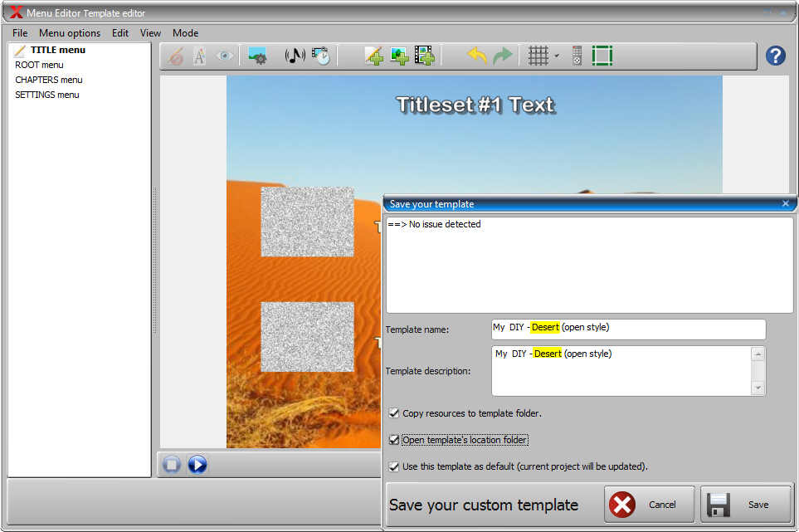This screenshot has width=799, height=532.
Task: Add a new text item icon
Action: click(374, 56)
